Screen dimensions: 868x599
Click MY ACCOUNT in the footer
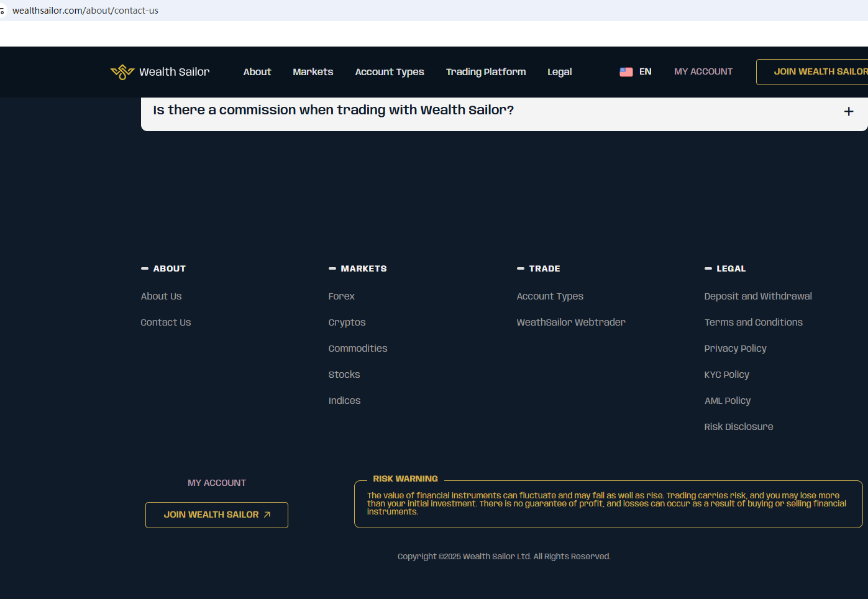(217, 483)
